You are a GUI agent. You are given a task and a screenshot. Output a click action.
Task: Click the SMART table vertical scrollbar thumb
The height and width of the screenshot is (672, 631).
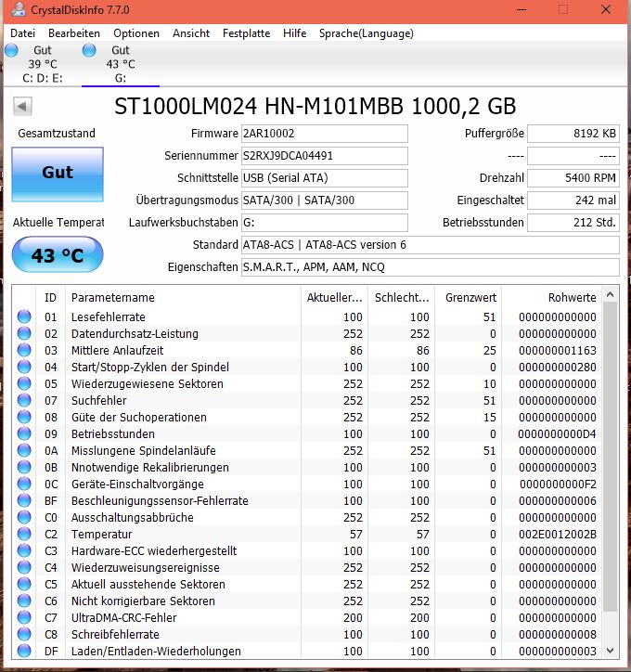pos(611,457)
